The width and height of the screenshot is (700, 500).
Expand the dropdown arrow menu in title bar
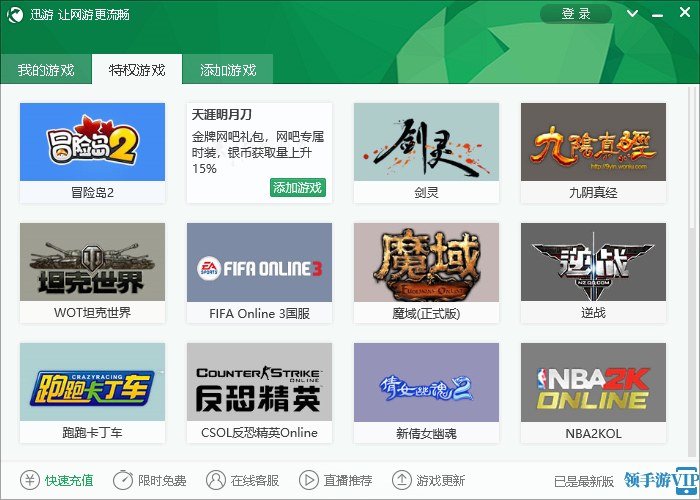(x=632, y=13)
